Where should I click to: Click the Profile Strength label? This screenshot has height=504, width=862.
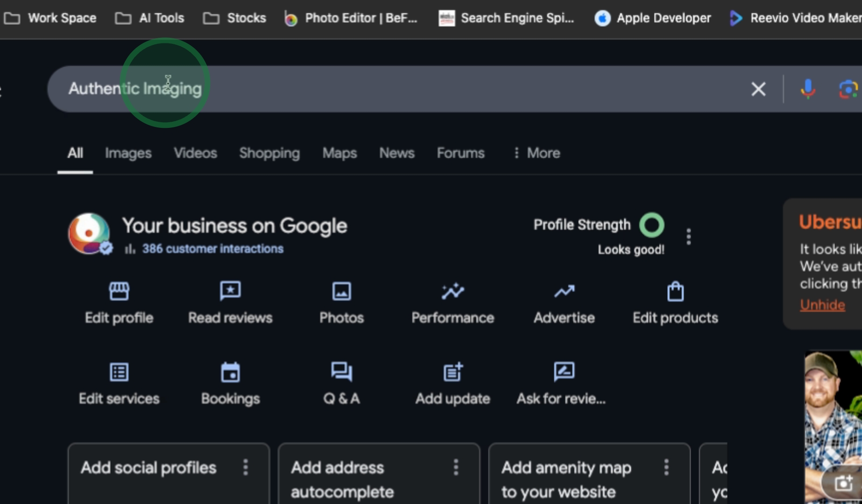582,225
